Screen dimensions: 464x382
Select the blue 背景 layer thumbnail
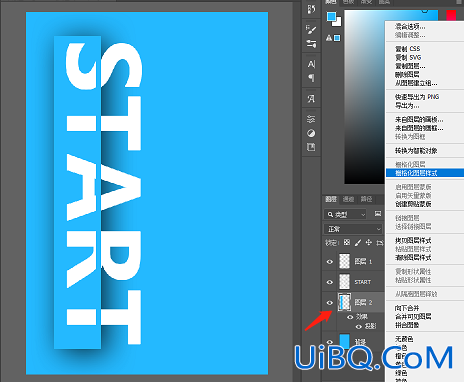pyautogui.click(x=344, y=342)
